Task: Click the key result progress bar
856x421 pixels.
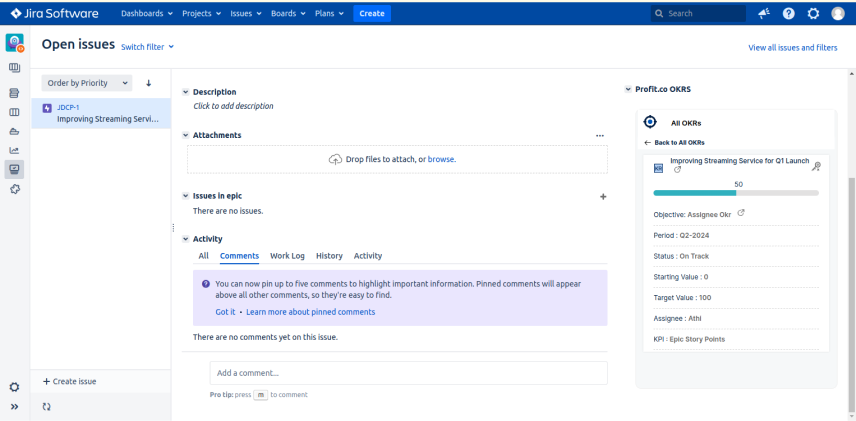Action: point(736,193)
